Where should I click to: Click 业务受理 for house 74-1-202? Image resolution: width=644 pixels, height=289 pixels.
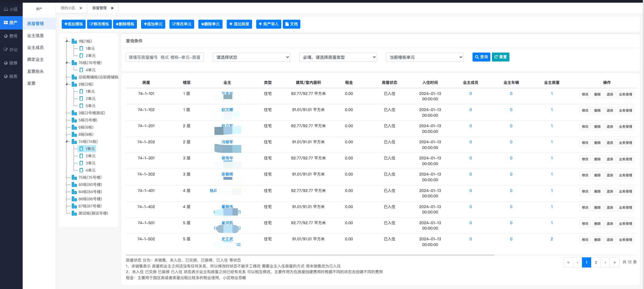point(626,143)
